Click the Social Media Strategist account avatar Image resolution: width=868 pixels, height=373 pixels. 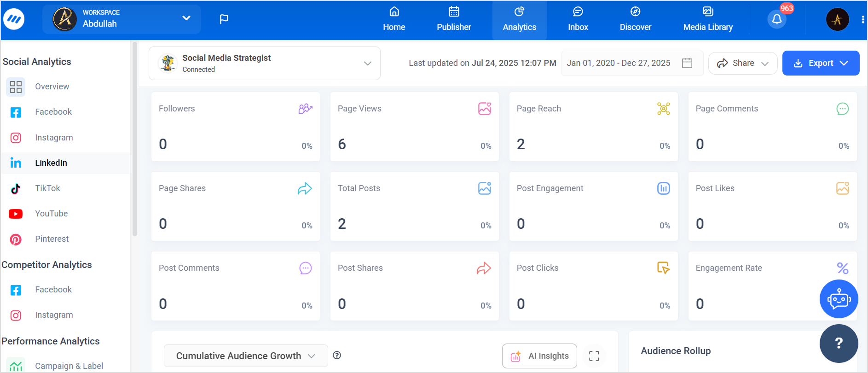pos(168,63)
